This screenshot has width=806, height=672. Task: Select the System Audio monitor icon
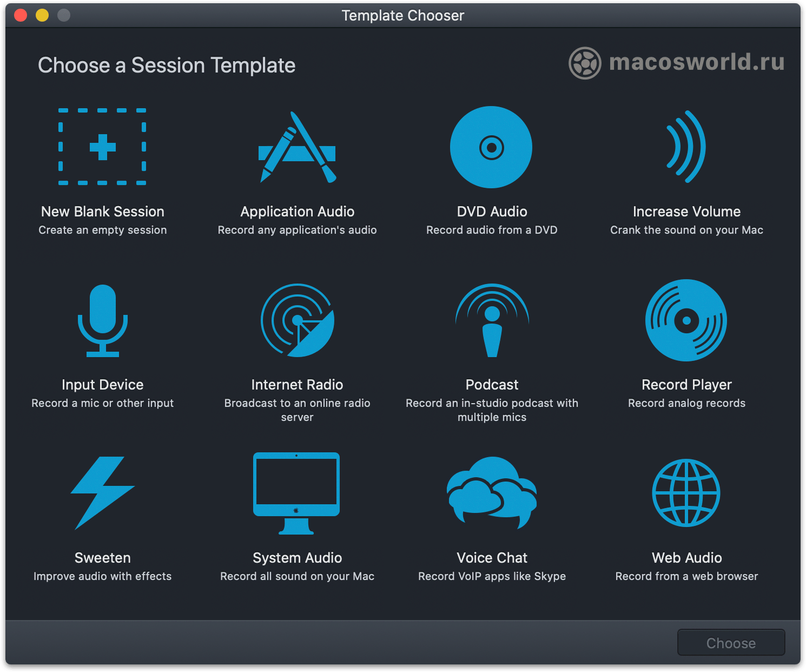297,493
